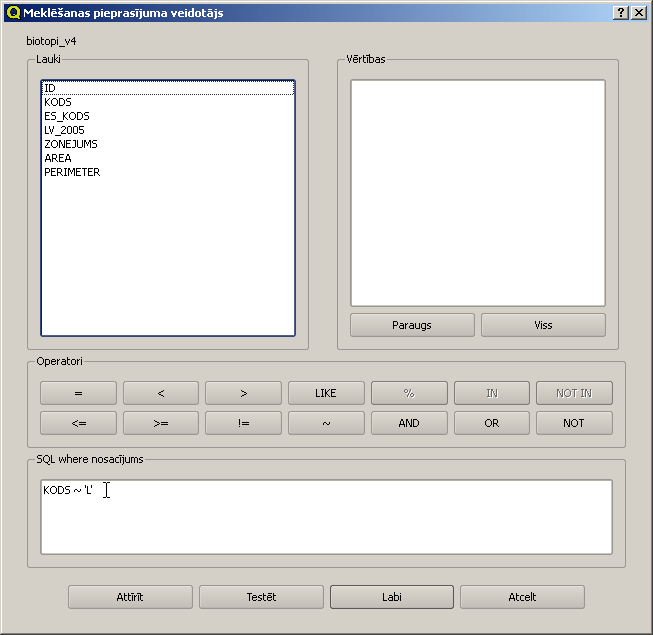Insert the not-equal operator

243,423
